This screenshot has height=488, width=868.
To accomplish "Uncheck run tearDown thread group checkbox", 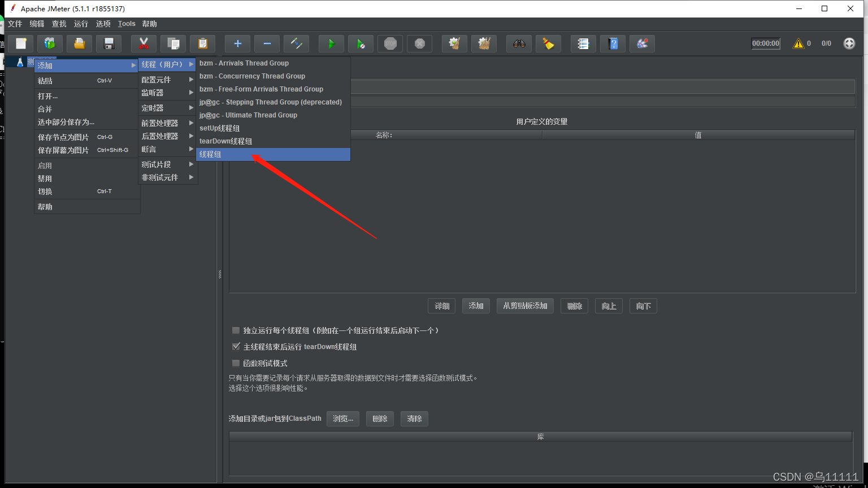I will pyautogui.click(x=236, y=347).
